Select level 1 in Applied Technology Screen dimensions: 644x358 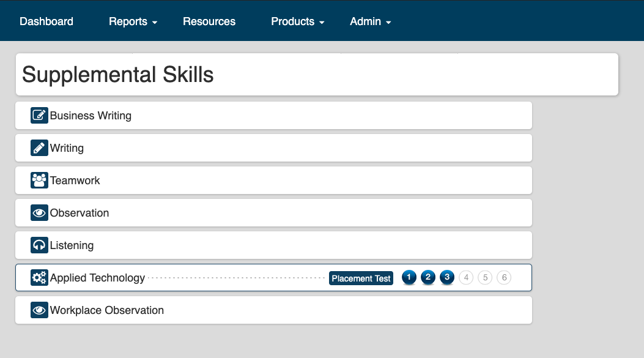[409, 277]
